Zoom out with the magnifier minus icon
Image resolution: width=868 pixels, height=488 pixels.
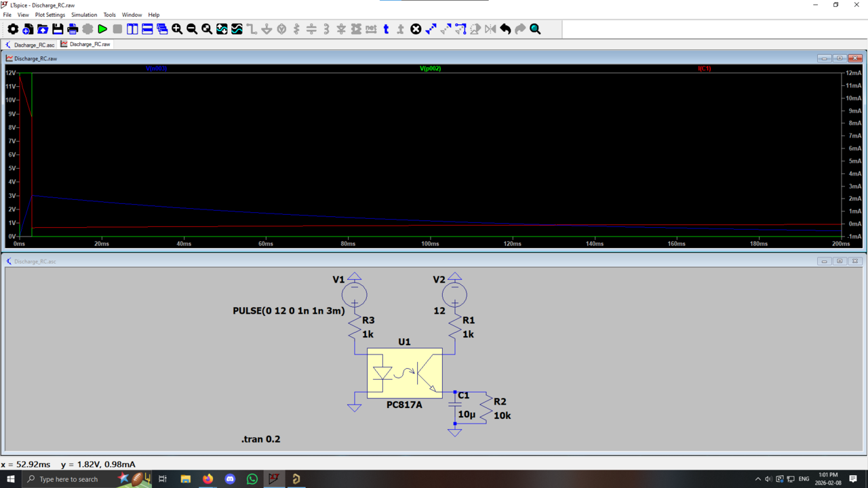click(x=192, y=29)
